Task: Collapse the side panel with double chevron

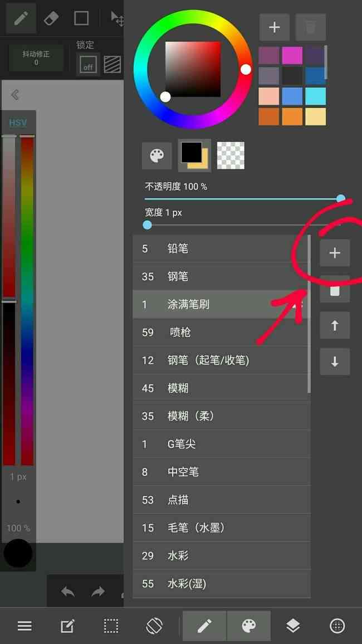Action: 15,95
